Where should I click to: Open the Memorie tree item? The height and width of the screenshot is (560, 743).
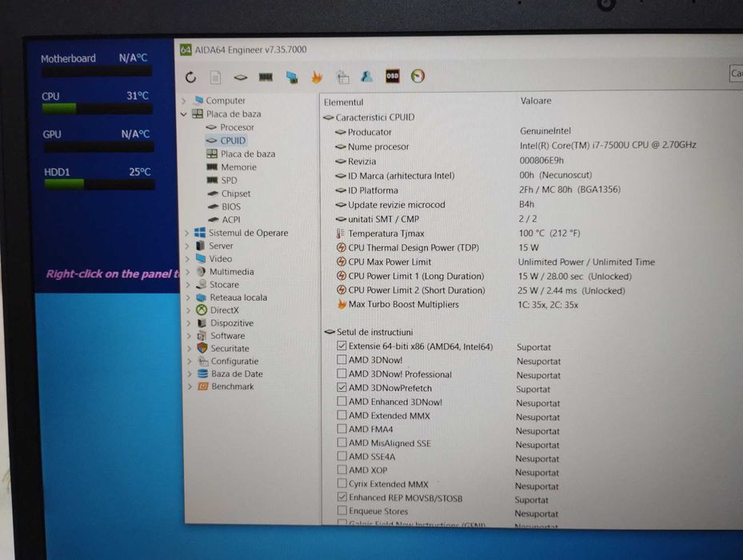pos(238,167)
